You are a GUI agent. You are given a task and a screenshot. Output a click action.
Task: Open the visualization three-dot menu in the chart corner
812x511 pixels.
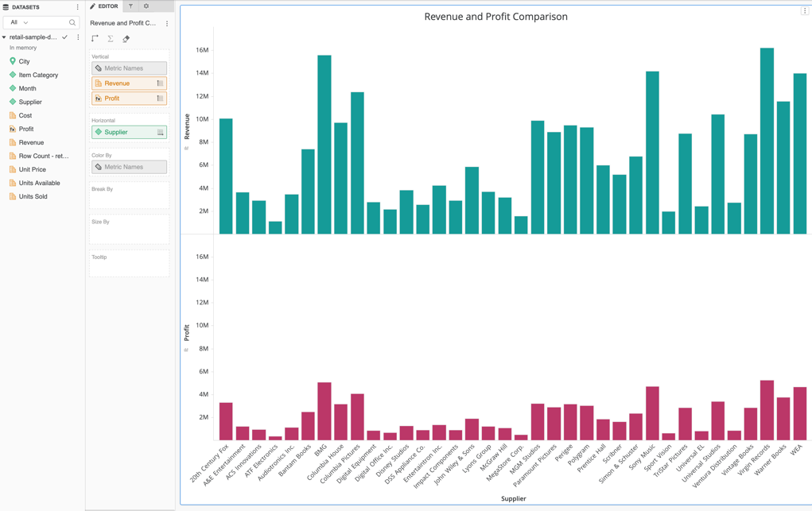[x=804, y=11]
